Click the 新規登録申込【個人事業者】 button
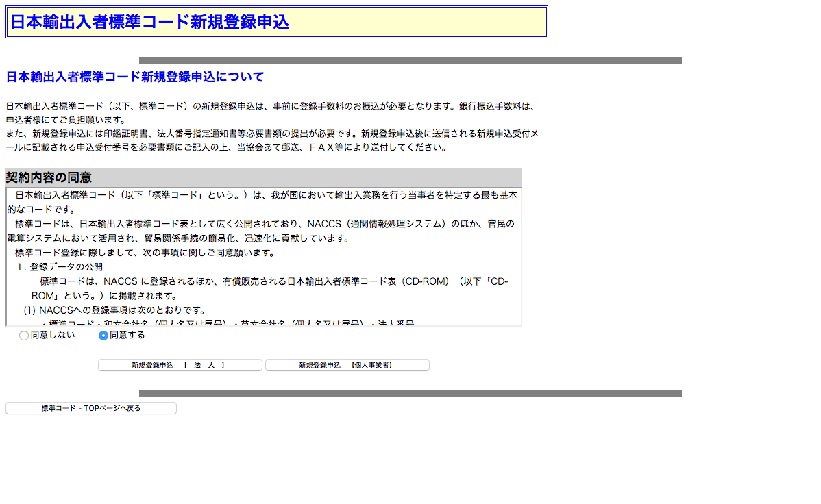 pyautogui.click(x=347, y=365)
